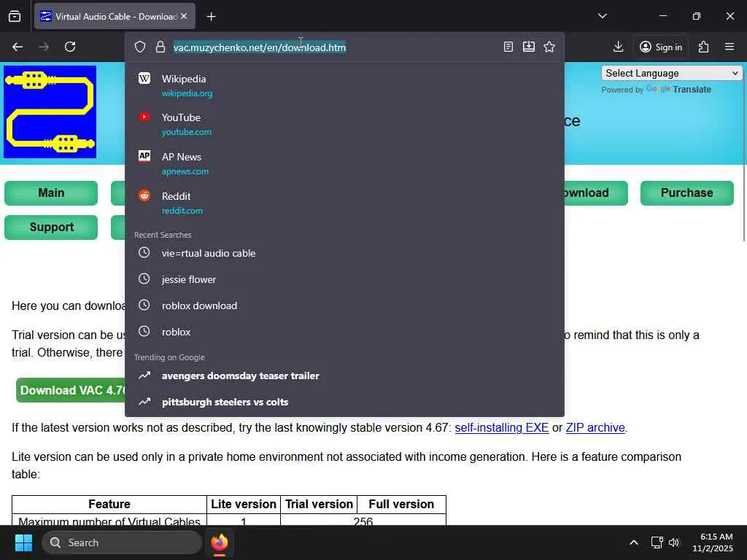This screenshot has width=747, height=560.
Task: Select the Wikipedia suggestion
Action: [344, 85]
